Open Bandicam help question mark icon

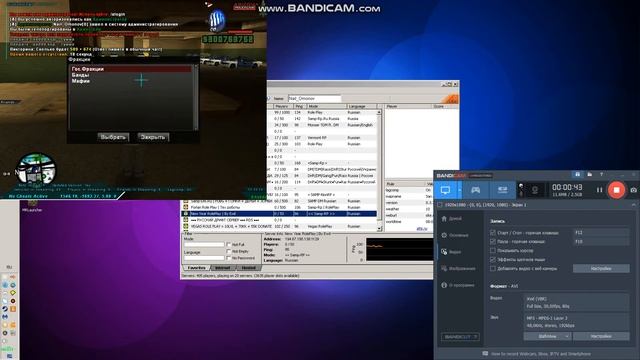point(601,175)
